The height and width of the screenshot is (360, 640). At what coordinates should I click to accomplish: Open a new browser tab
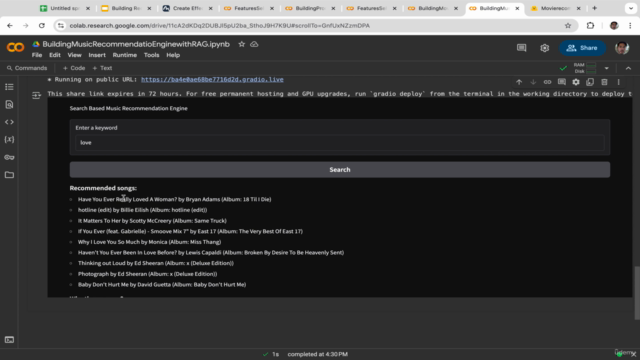point(594,8)
